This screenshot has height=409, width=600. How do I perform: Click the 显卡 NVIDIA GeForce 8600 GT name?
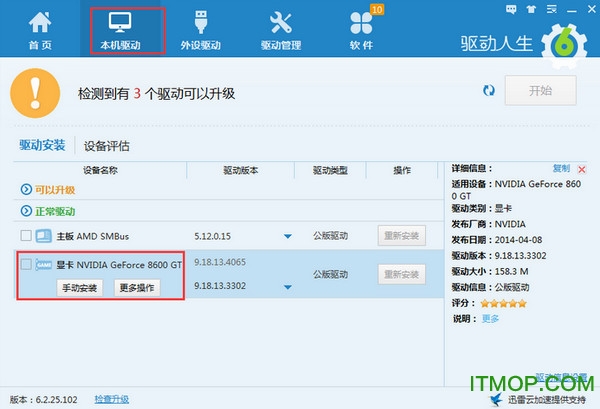(x=119, y=264)
